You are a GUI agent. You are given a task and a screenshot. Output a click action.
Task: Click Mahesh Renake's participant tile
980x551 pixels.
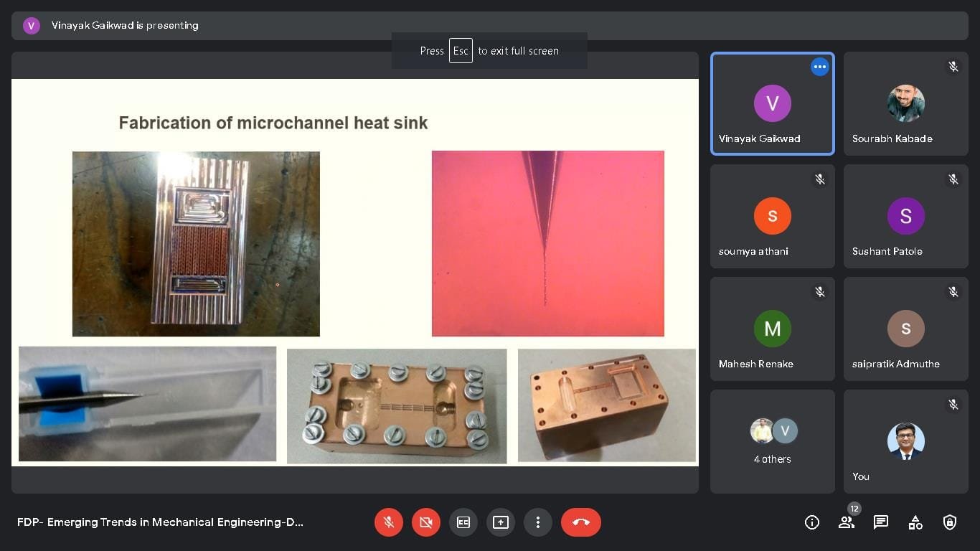tap(773, 329)
